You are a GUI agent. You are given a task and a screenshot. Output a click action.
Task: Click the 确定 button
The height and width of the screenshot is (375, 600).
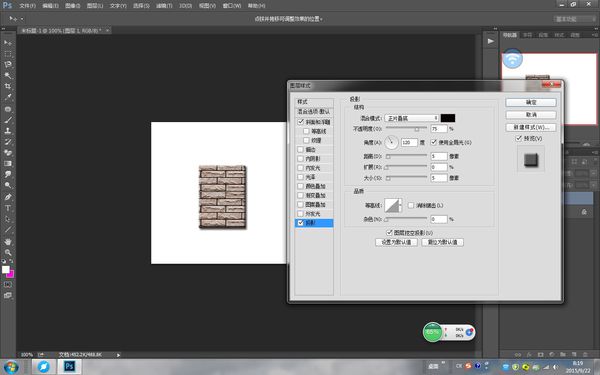531,102
